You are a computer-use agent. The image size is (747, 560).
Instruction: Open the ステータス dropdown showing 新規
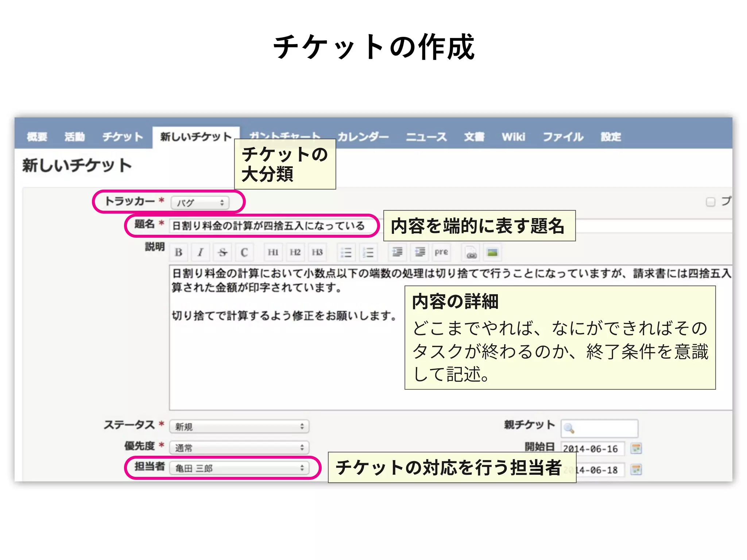click(x=239, y=427)
